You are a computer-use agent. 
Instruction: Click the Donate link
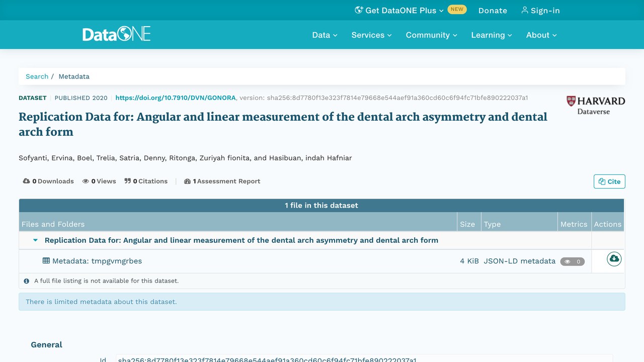pos(493,10)
